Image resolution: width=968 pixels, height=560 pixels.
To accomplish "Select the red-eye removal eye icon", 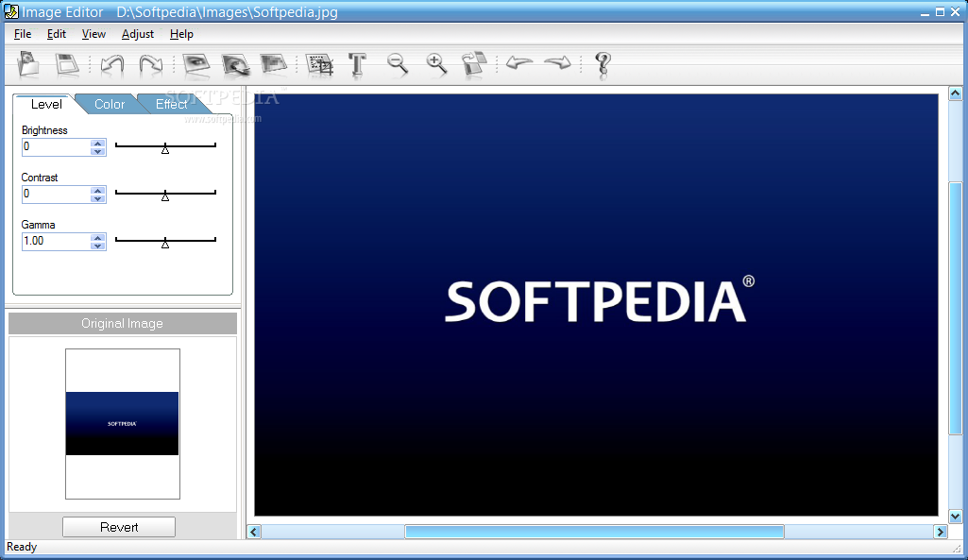I will tap(197, 64).
